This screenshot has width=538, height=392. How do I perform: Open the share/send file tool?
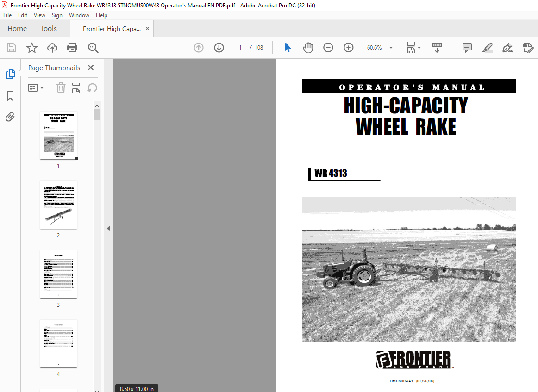pyautogui.click(x=528, y=48)
